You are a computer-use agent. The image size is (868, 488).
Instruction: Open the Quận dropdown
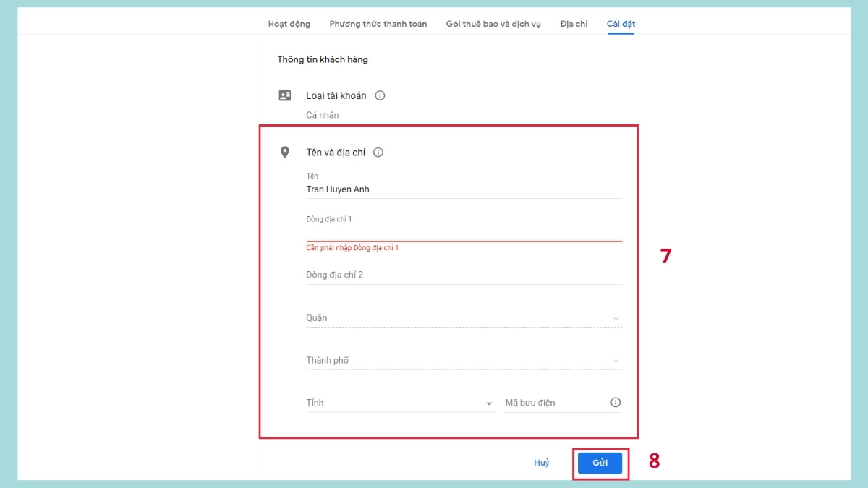pos(464,318)
